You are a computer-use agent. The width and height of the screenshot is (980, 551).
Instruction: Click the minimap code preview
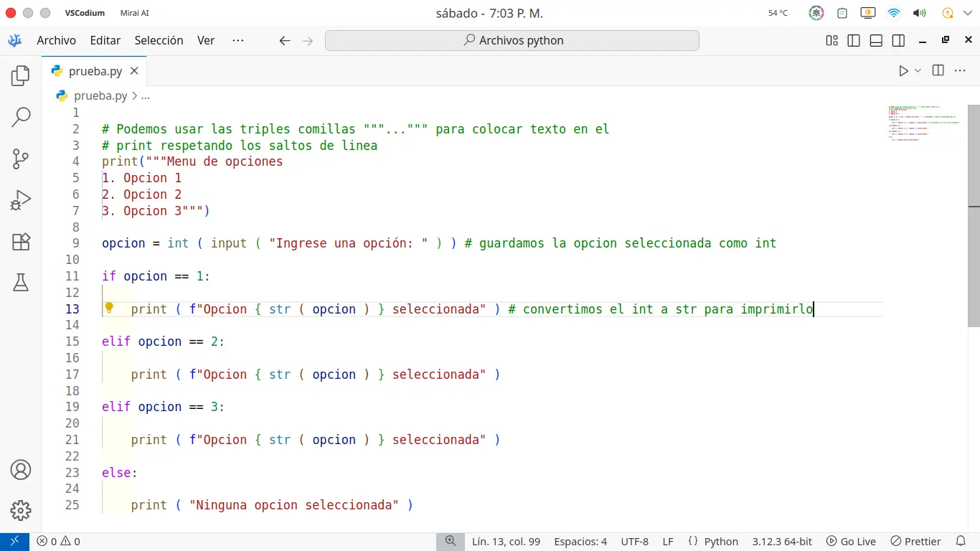pyautogui.click(x=925, y=123)
